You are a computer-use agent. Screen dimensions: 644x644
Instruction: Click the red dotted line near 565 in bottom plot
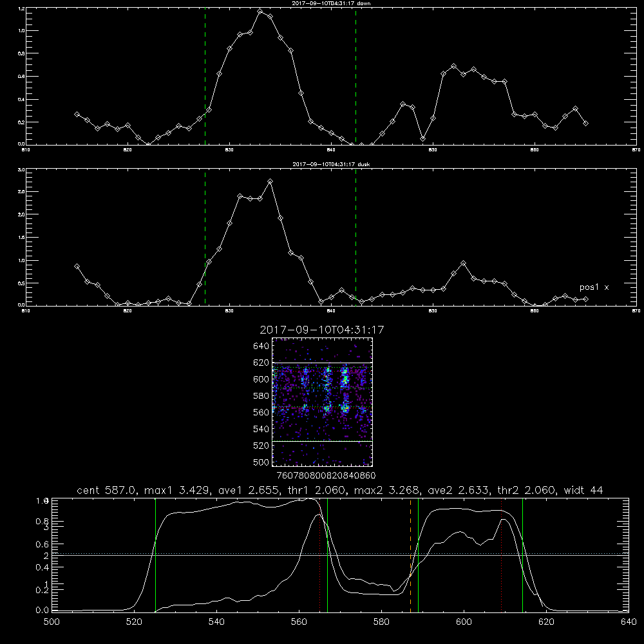click(319, 555)
